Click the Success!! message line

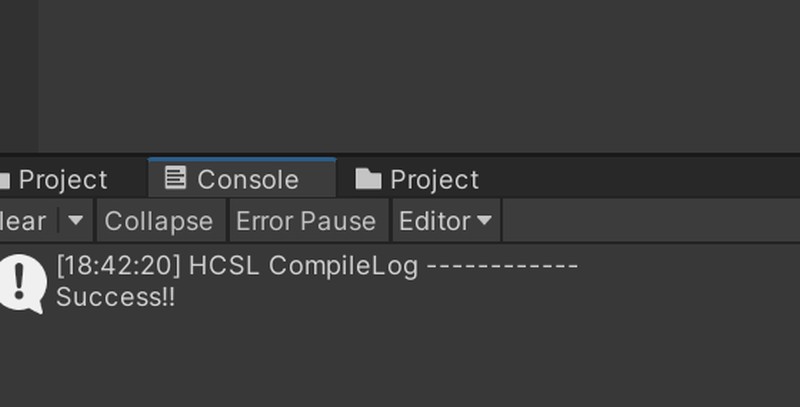point(115,297)
